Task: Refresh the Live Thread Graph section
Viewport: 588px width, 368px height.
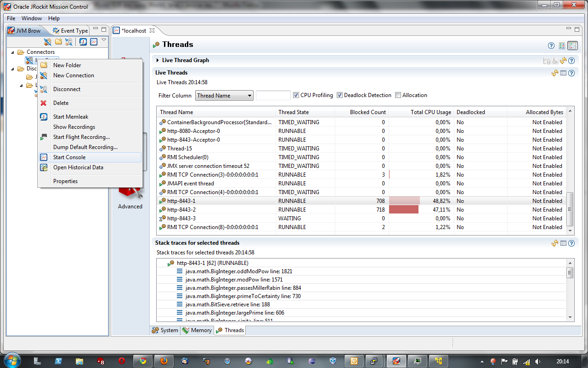Action: [563, 60]
